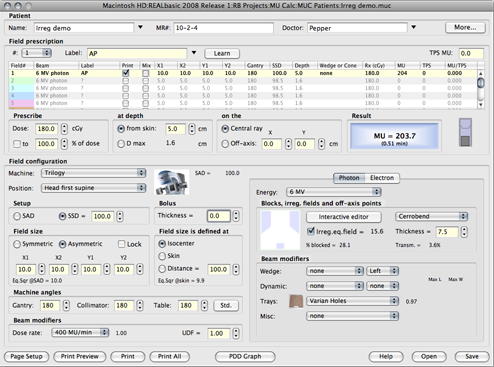The width and height of the screenshot is (494, 367).
Task: Select field row 2 in table
Action: (243, 81)
